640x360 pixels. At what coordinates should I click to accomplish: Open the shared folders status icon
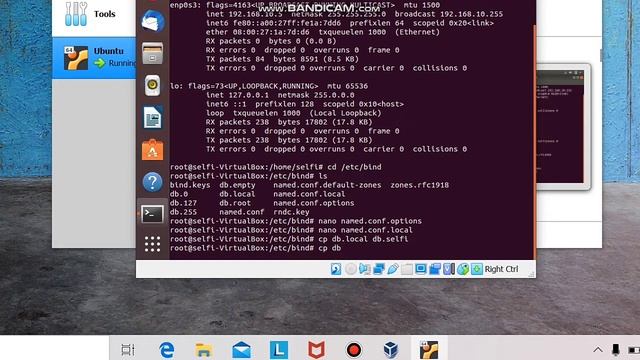point(407,269)
